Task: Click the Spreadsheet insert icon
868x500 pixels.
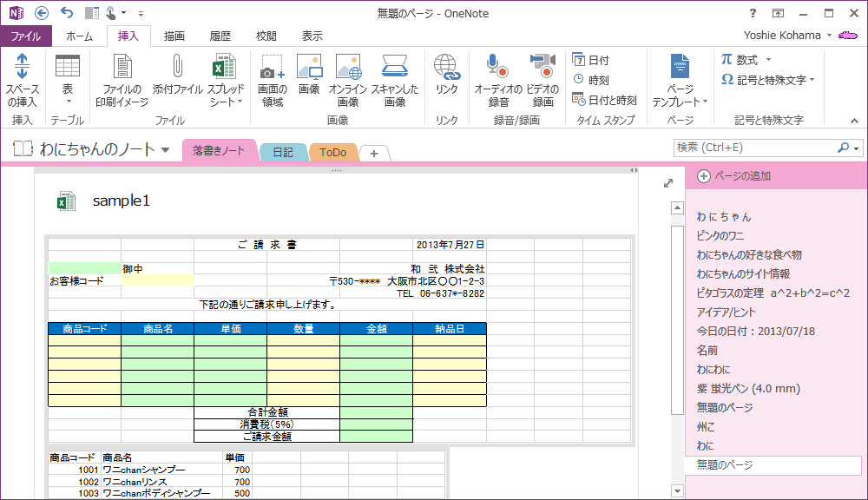Action: tap(224, 67)
